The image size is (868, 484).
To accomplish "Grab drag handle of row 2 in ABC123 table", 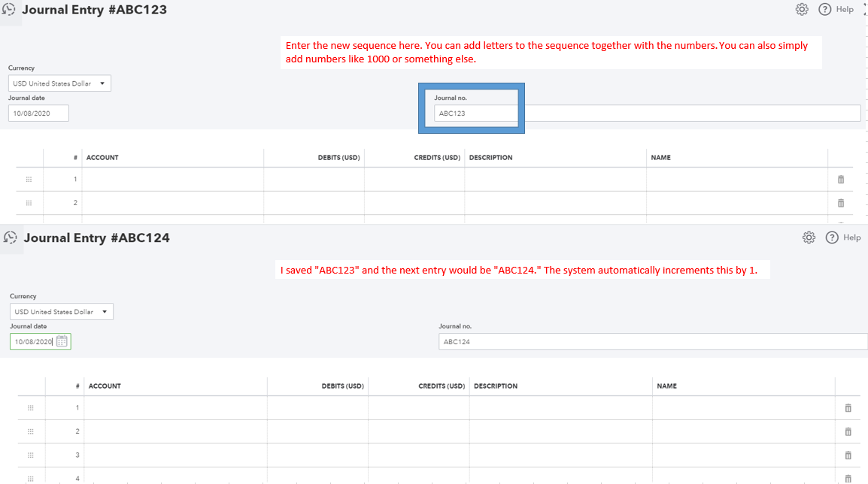I will tap(29, 203).
